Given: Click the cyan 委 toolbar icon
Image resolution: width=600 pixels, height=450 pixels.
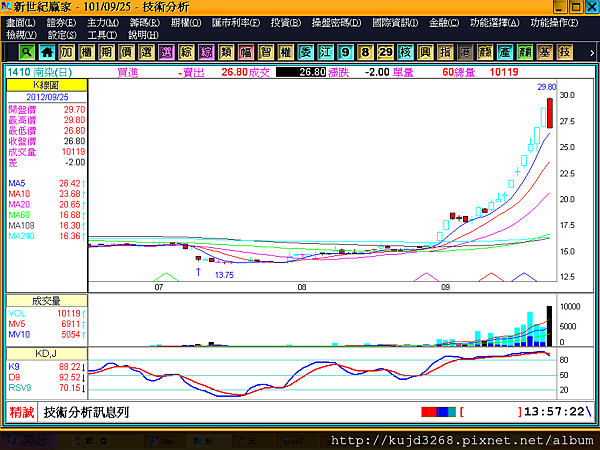Looking at the screenshot, I should 306,52.
